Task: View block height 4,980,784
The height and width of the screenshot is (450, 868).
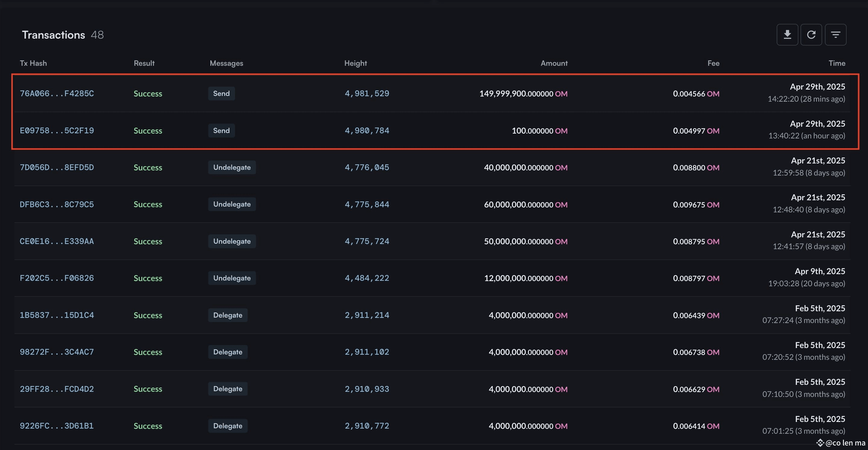Action: pyautogui.click(x=366, y=131)
